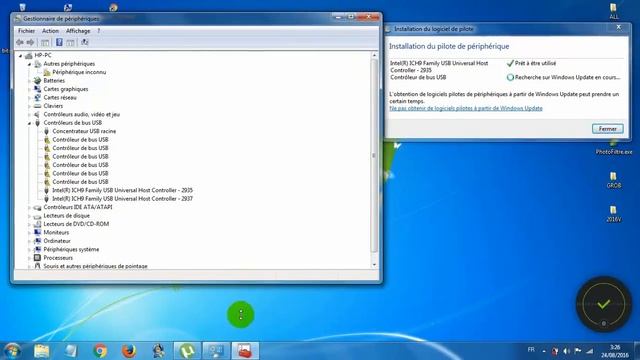This screenshot has width=640, height=360.
Task: Select Intel ICH9 USB Host Controller - 2935 in the tree
Action: 122,190
